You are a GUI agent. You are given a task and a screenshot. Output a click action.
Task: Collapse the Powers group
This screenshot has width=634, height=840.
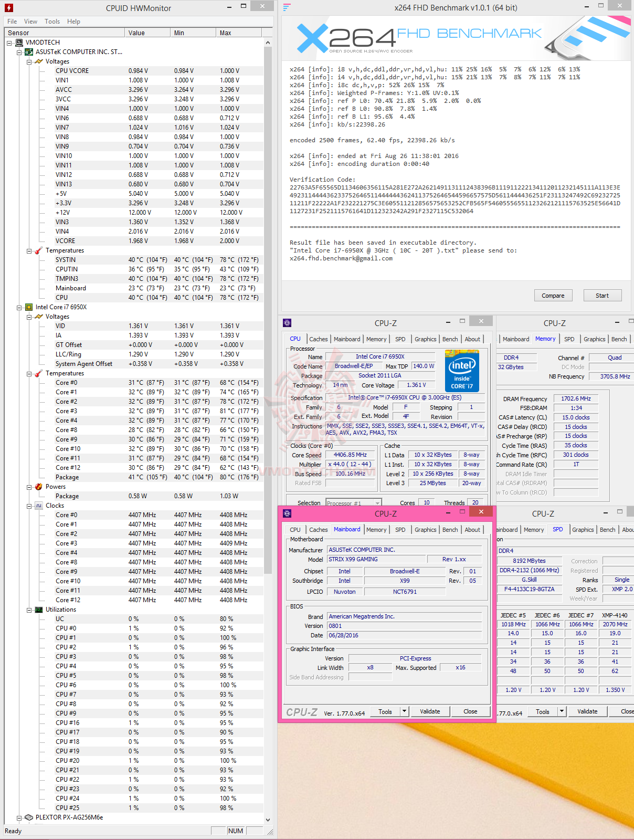click(29, 487)
